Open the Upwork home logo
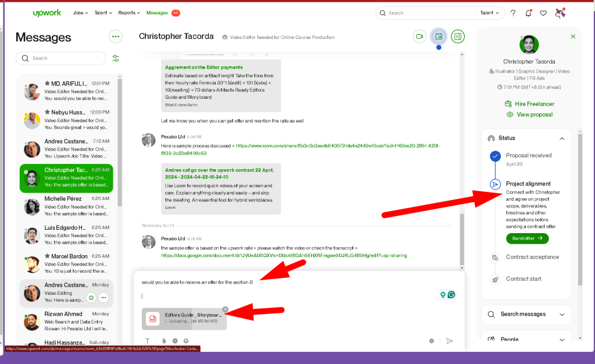 (x=47, y=13)
